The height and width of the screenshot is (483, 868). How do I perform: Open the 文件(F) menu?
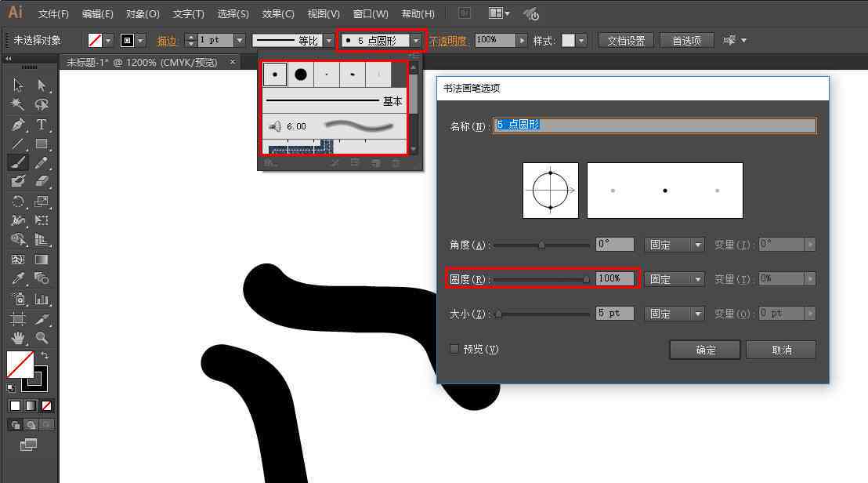point(53,14)
